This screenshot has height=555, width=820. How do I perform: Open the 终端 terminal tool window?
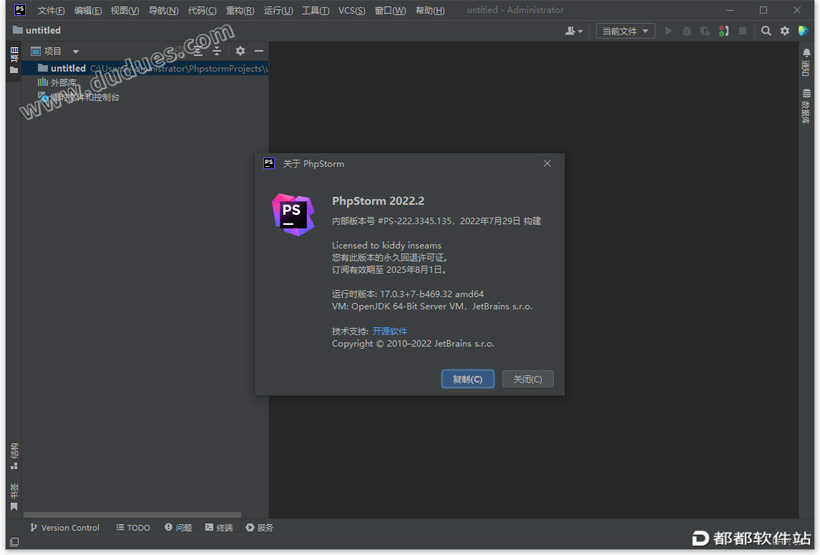(219, 527)
